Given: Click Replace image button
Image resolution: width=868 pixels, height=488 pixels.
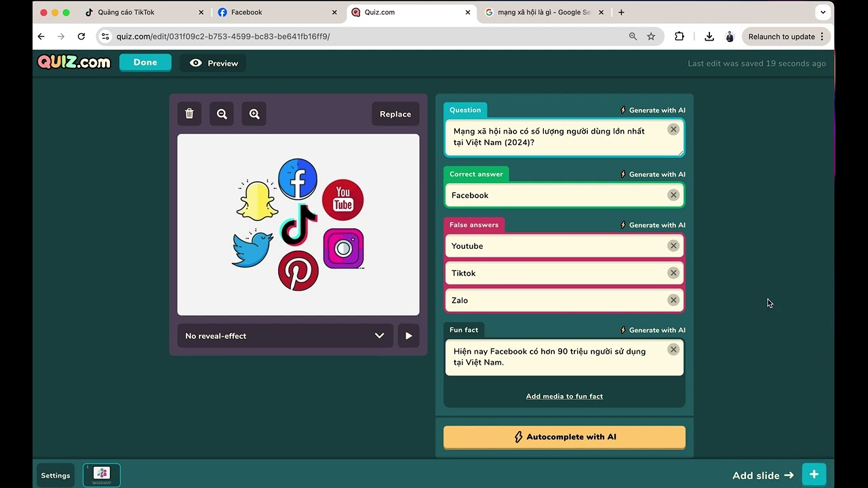Looking at the screenshot, I should [x=395, y=114].
